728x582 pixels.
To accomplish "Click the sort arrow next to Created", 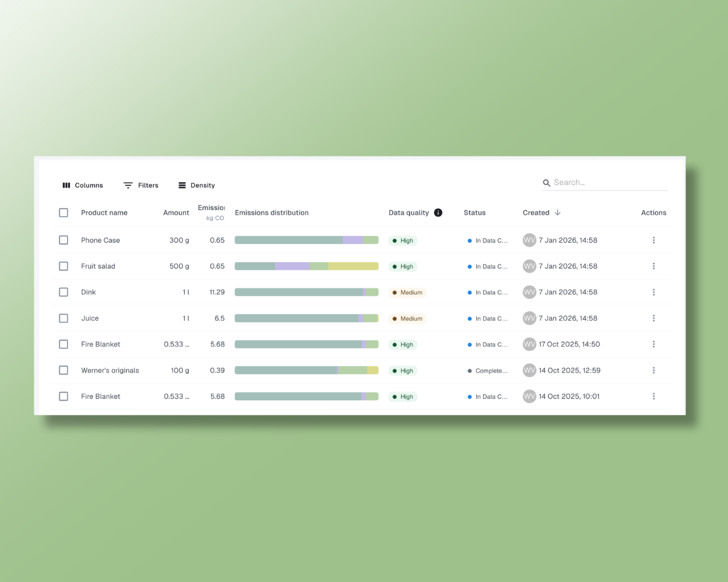I will (558, 213).
